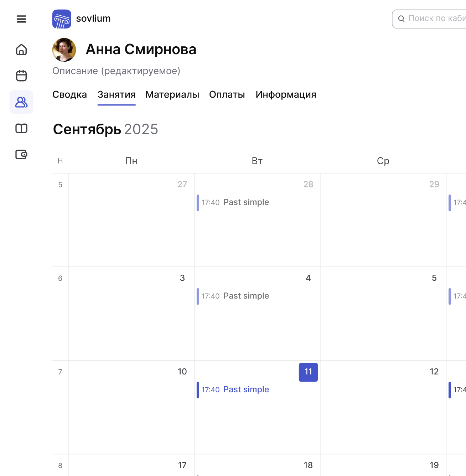This screenshot has height=476, width=466.
Task: Click Анна Смирнова's profile avatar
Action: (64, 50)
